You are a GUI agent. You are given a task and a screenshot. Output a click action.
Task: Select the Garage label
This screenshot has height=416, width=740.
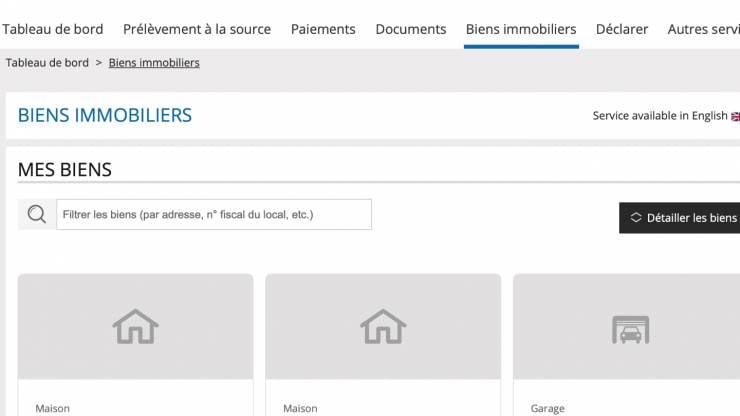[547, 408]
